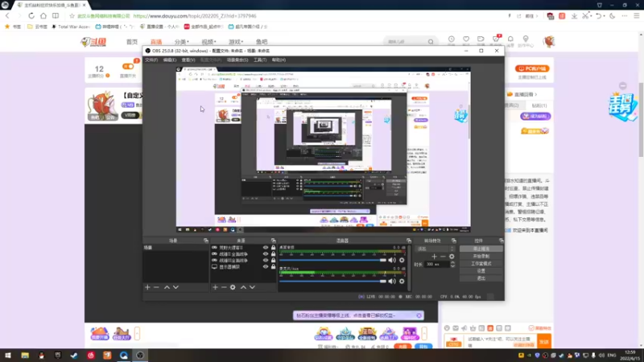
Task: Toggle the lock on the second source
Action: [273, 254]
